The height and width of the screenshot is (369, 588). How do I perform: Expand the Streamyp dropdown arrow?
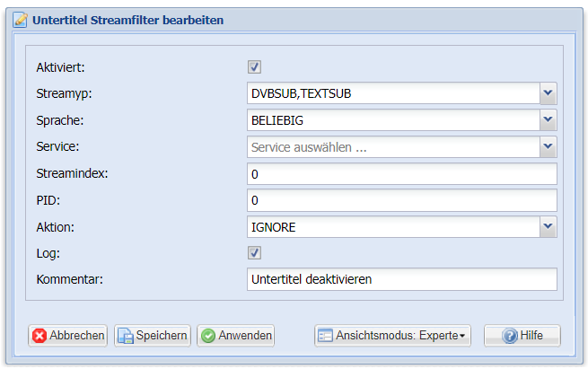549,93
